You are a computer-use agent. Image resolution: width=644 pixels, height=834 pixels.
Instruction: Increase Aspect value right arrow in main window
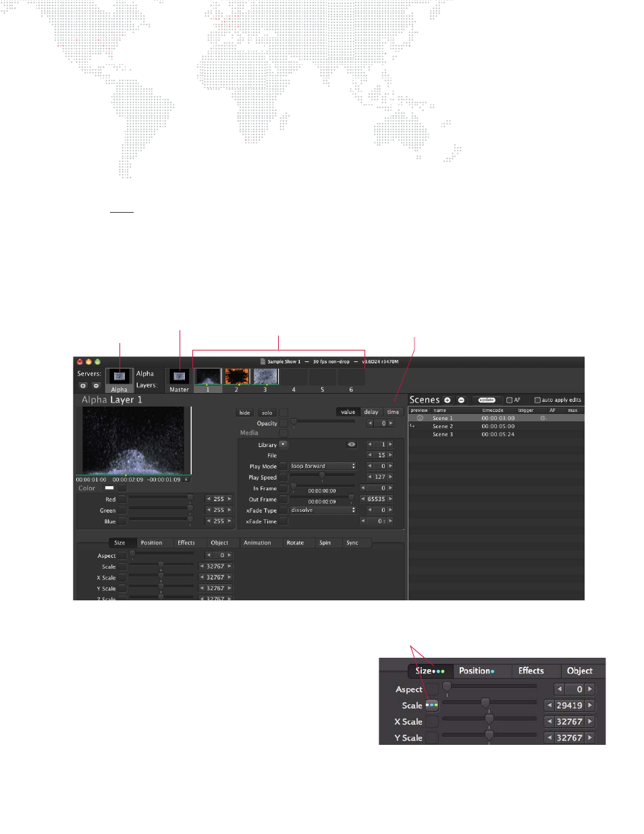click(x=230, y=555)
